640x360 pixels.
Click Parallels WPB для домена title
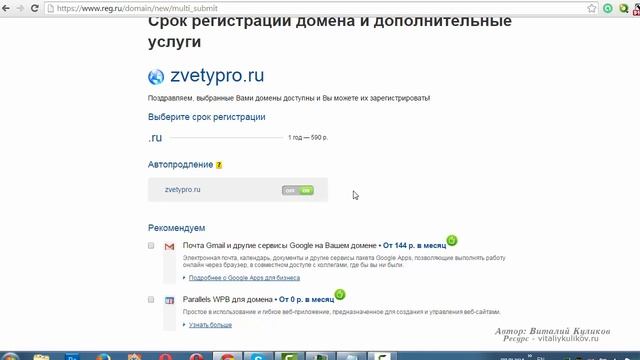[227, 300]
